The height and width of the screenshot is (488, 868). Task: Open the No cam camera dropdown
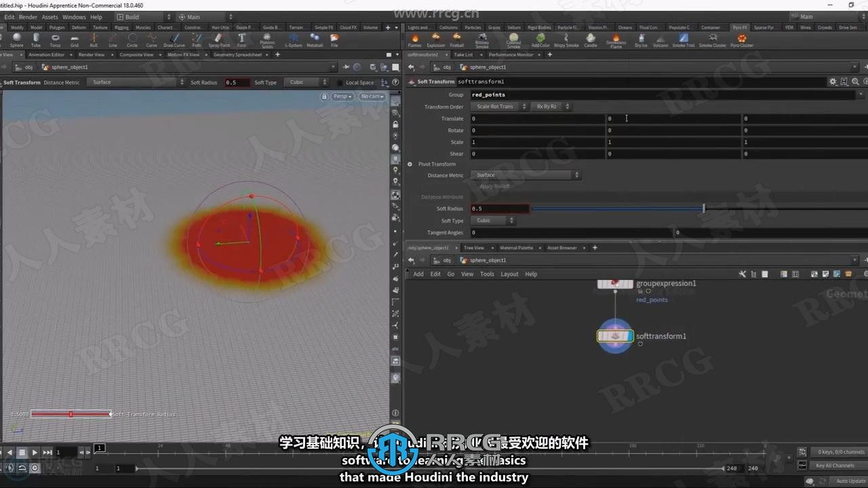coord(372,96)
